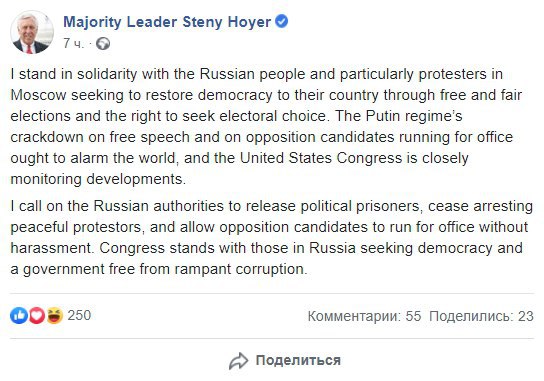
Task: Click the globe public-audience icon
Action: coord(103,44)
